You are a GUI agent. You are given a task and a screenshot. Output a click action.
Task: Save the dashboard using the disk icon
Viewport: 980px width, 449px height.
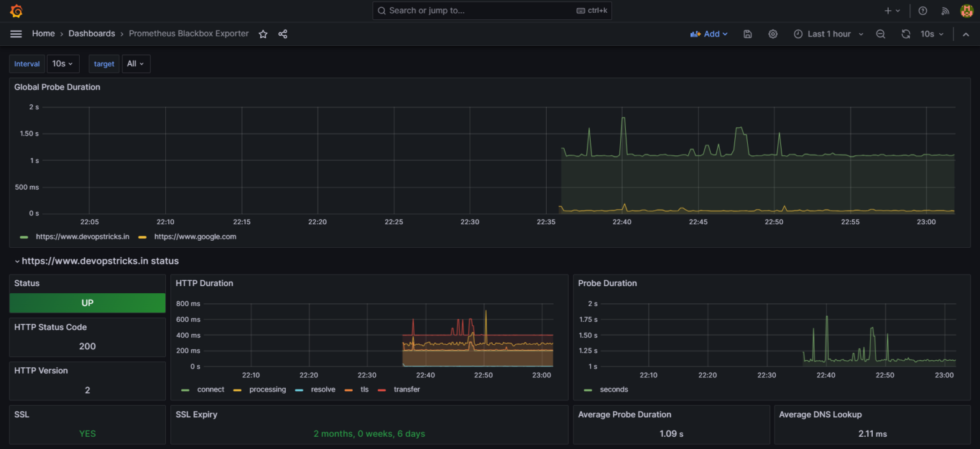tap(747, 34)
